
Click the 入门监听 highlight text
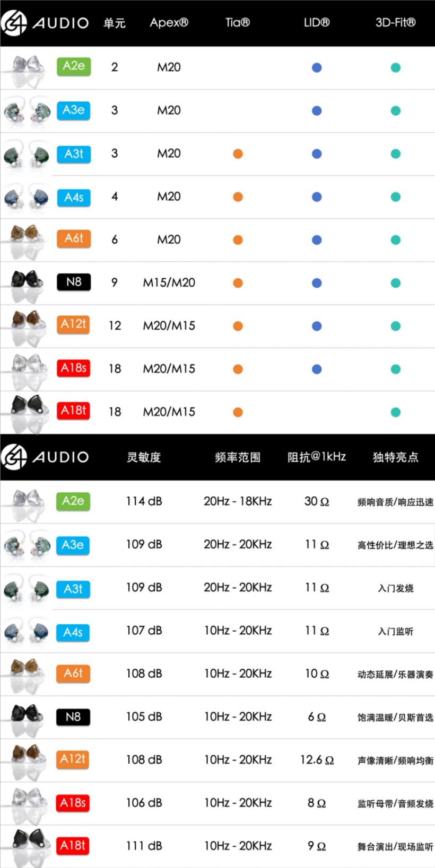tap(396, 632)
